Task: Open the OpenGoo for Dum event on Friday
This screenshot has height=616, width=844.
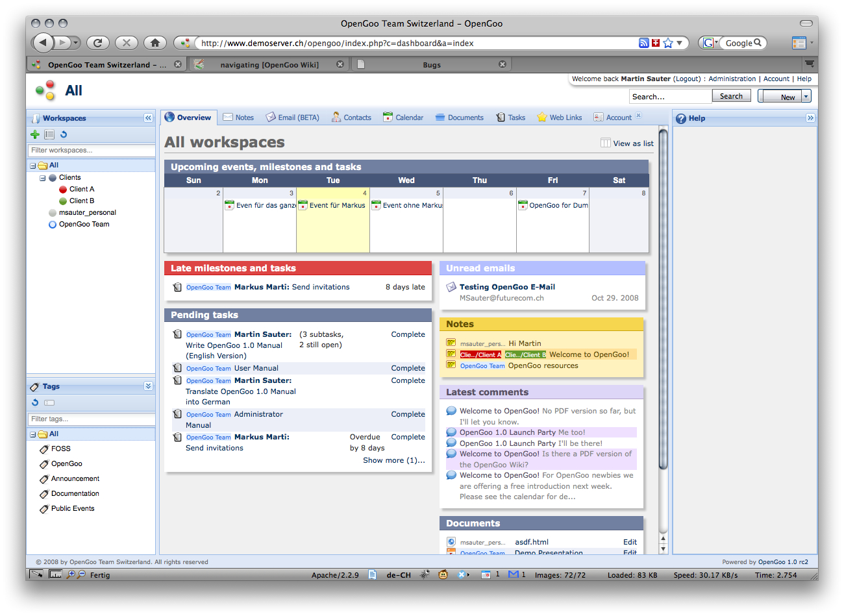Action: click(553, 205)
